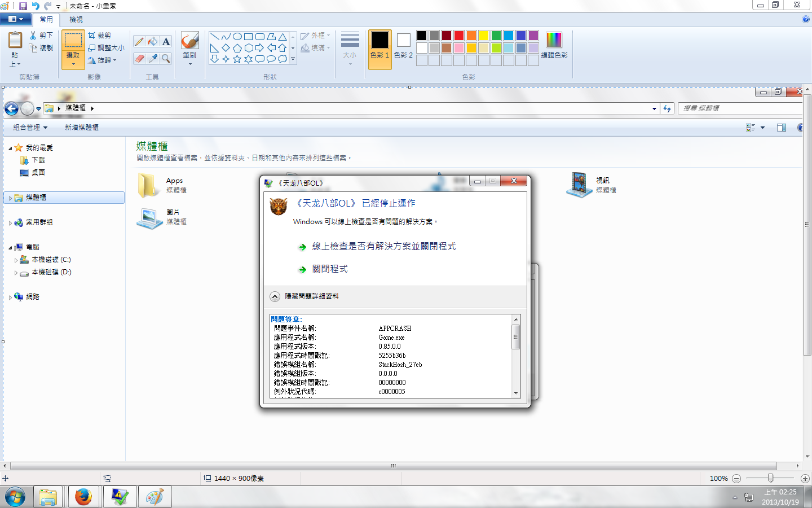Click the 1440 × 900像素 status bar text
Screen dimensions: 812x508
coord(239,479)
